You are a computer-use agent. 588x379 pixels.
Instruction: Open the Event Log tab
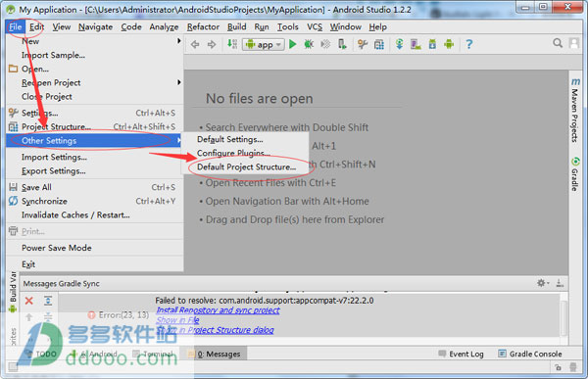pyautogui.click(x=462, y=354)
